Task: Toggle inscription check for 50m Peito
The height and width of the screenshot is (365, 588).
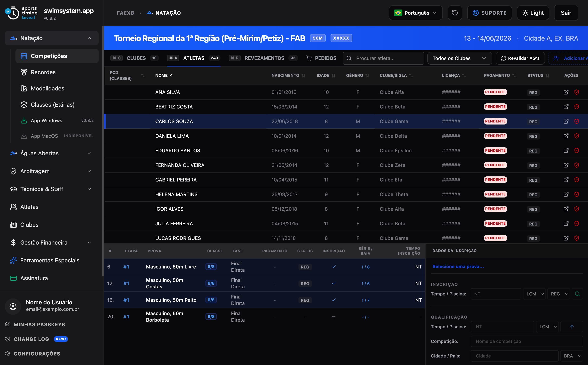Action: [334, 300]
